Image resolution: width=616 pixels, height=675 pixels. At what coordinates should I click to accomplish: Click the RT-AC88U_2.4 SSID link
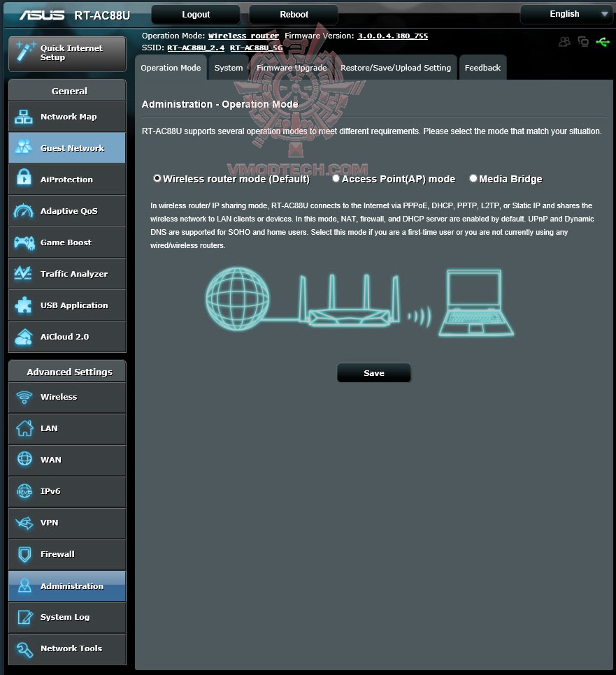click(196, 48)
